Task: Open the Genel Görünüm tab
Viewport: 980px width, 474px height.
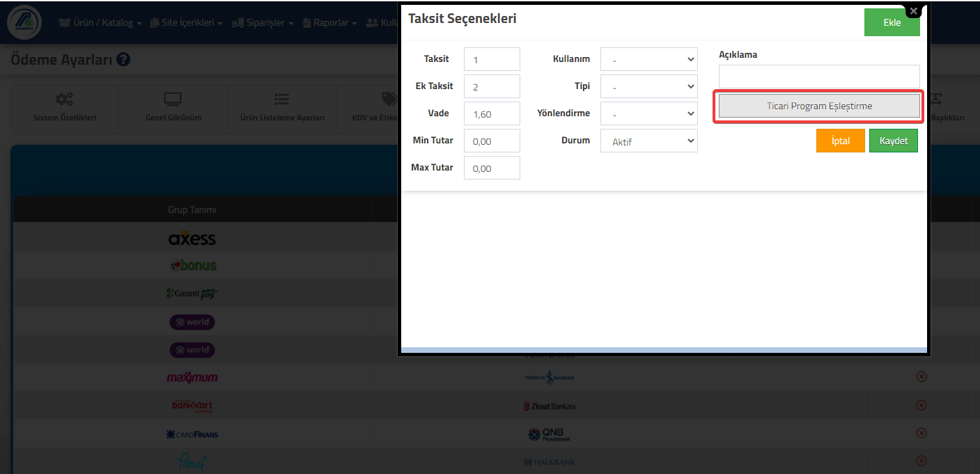Action: [x=173, y=108]
